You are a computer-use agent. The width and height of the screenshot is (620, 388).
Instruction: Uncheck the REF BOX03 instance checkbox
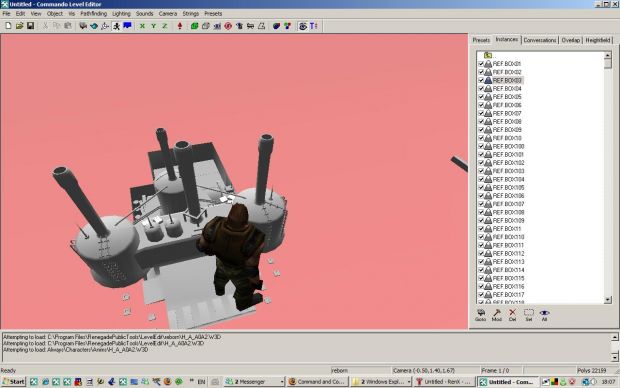point(481,80)
